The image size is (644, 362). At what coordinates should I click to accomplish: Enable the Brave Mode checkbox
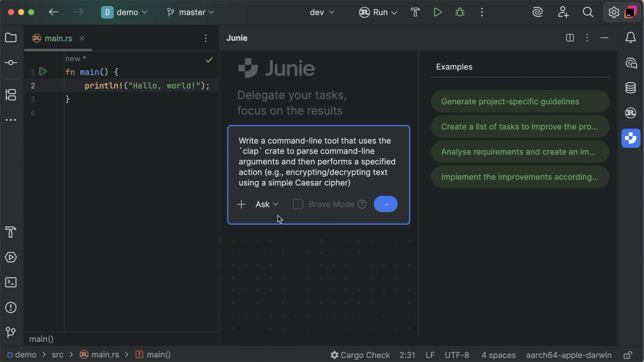tap(298, 204)
